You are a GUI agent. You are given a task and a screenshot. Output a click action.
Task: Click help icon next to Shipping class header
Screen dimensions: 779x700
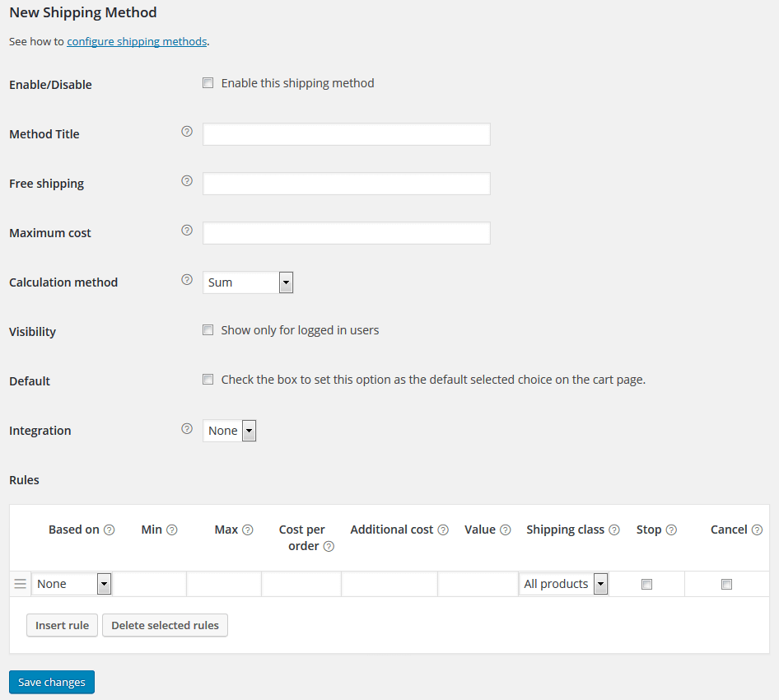click(614, 530)
